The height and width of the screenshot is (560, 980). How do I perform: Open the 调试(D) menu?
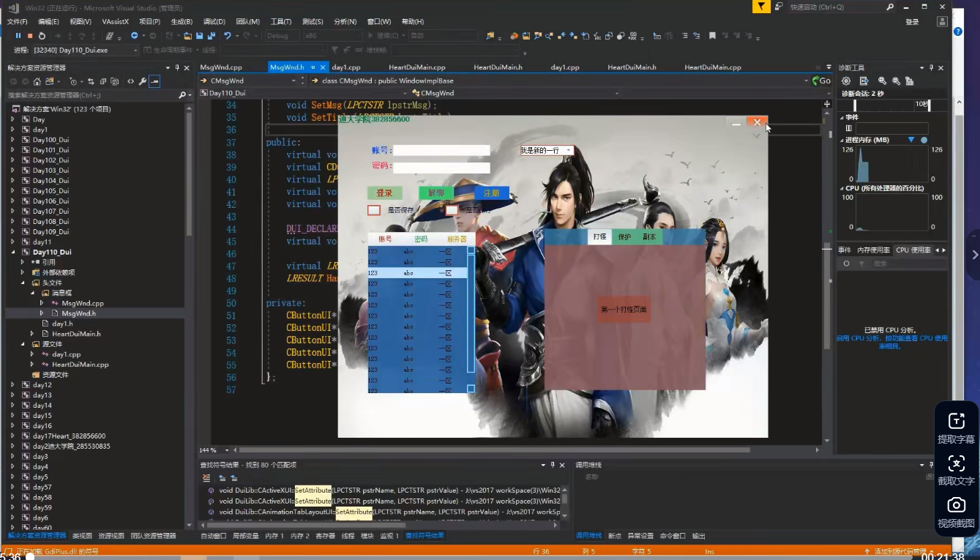tap(214, 22)
